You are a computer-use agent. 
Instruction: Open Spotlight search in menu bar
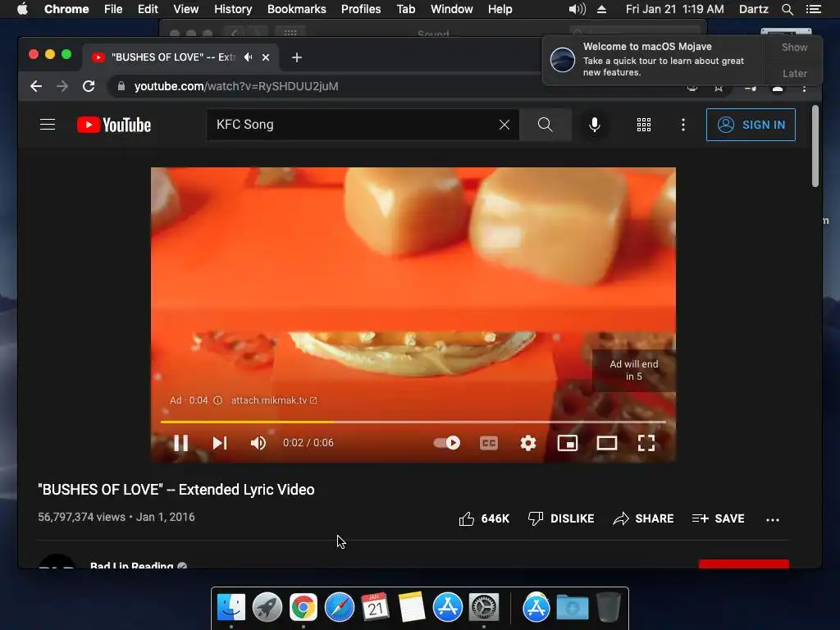tap(787, 9)
